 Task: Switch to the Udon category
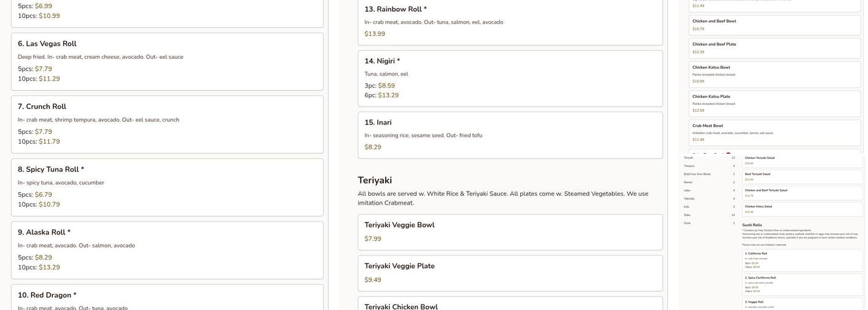pos(689,190)
